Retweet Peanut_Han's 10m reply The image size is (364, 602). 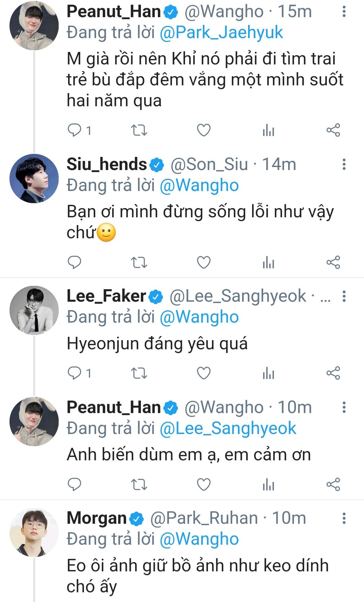[139, 485]
